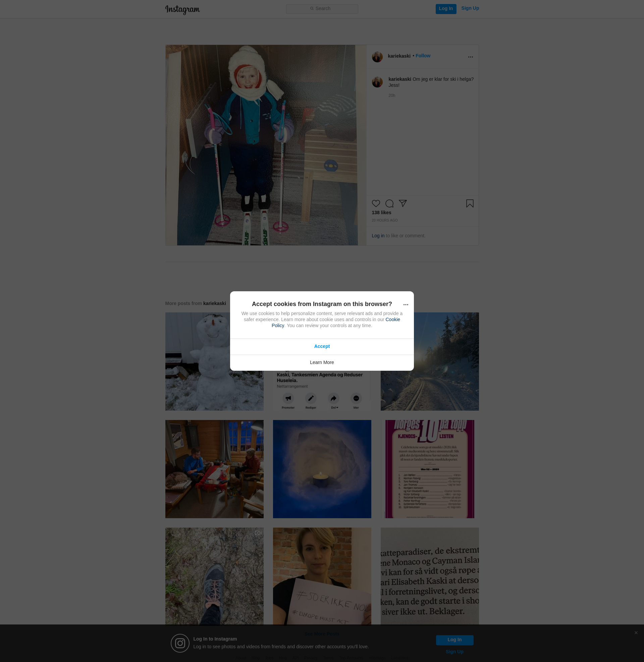Open kariekaski profile avatar in post header
The width and height of the screenshot is (644, 662).
click(377, 57)
